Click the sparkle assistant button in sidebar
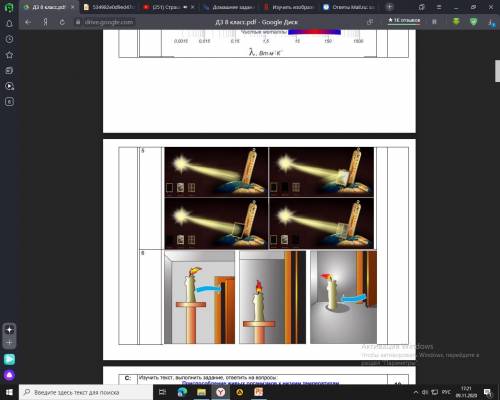Viewport: 500px width, 400px height. pyautogui.click(x=9, y=330)
